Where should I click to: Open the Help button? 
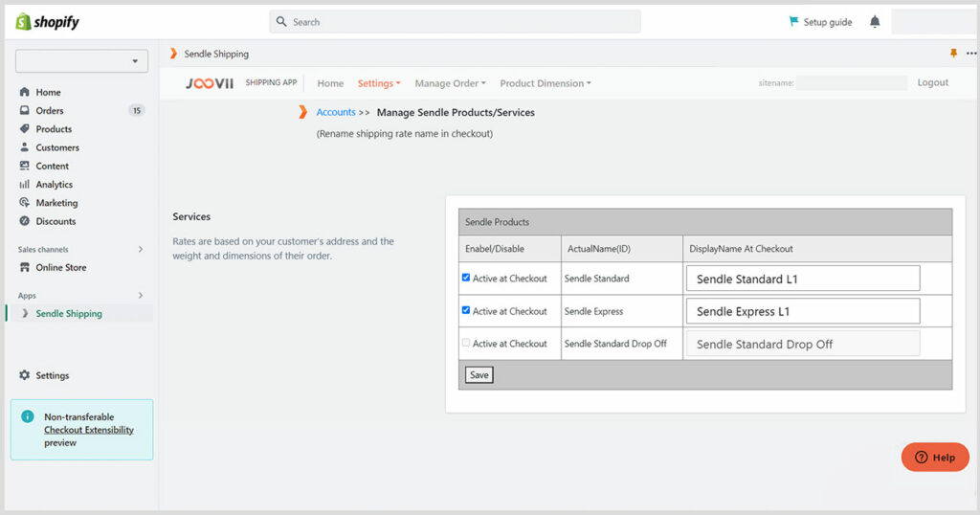(935, 458)
